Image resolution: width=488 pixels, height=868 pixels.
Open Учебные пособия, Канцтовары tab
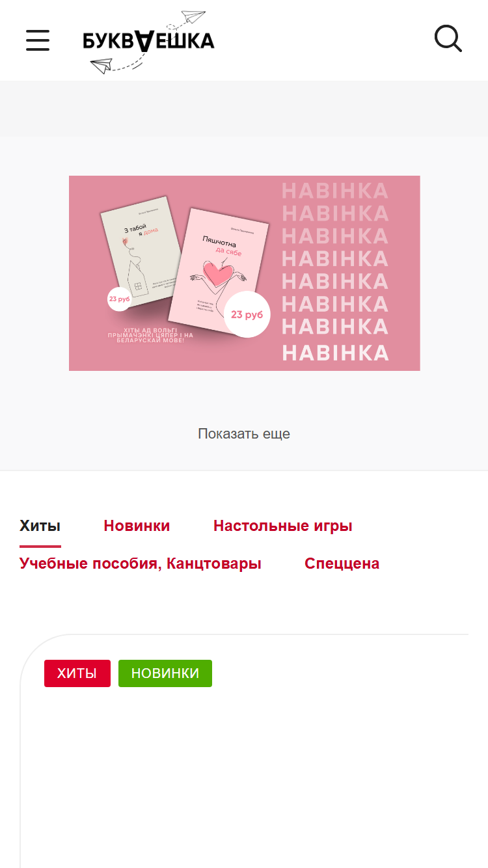(141, 563)
